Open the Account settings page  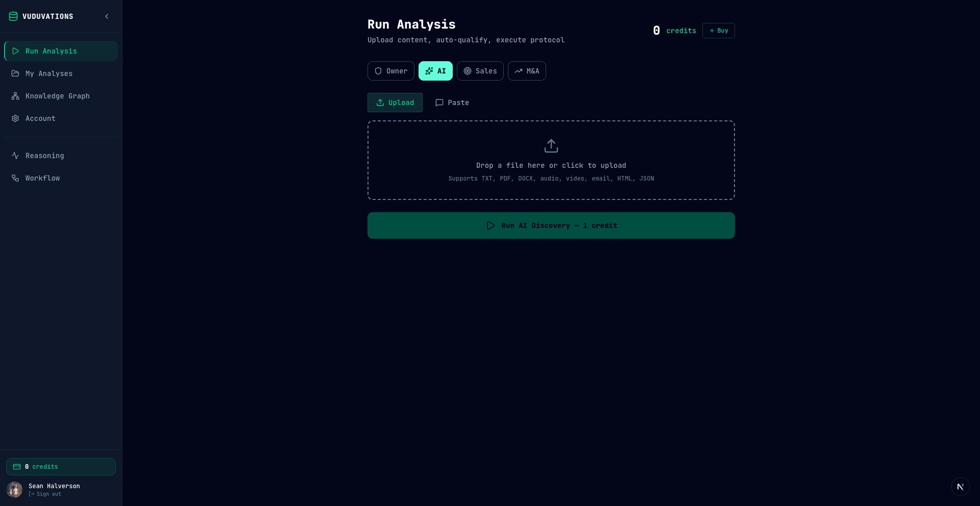[61, 118]
